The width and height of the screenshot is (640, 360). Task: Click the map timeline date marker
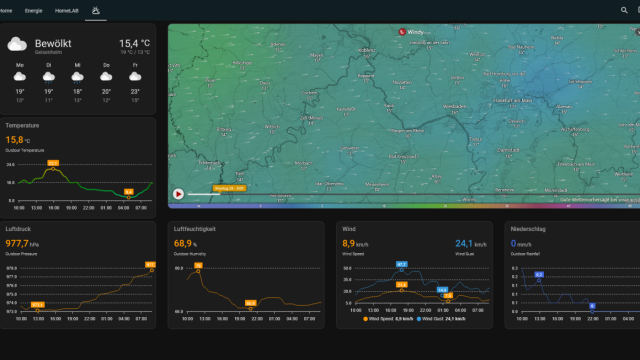click(x=229, y=188)
